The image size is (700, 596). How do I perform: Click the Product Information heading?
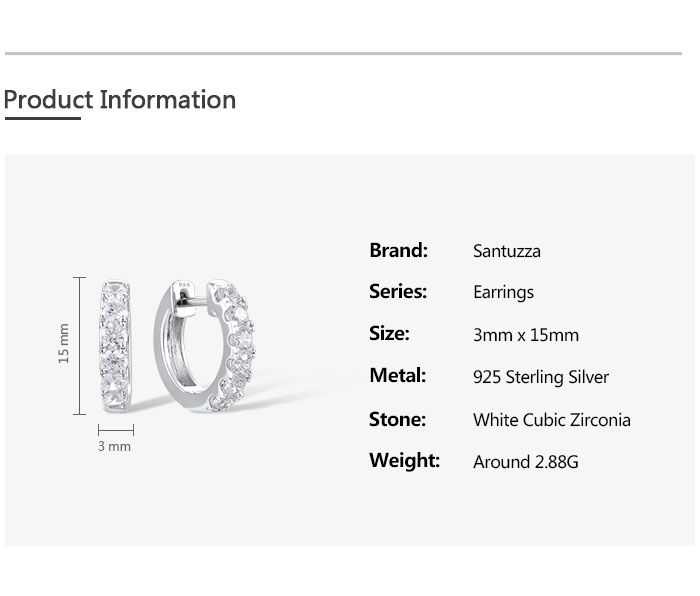click(120, 100)
